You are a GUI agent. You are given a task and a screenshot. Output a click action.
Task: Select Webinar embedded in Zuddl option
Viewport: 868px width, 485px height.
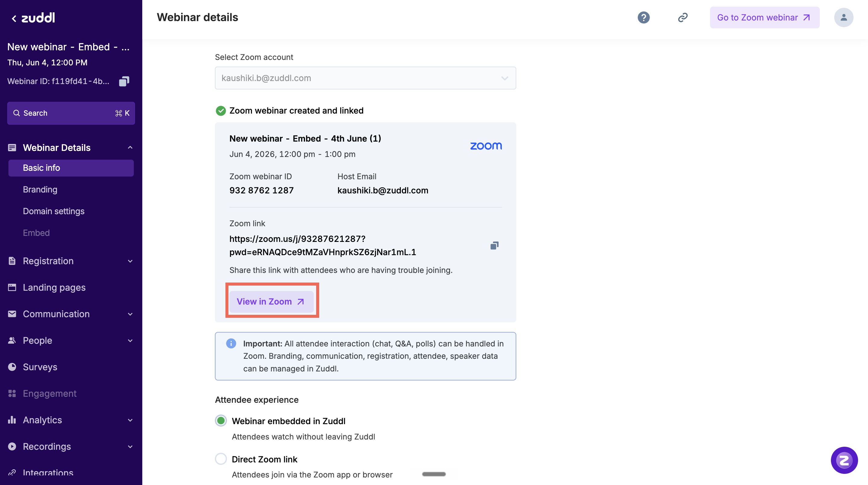tap(221, 421)
